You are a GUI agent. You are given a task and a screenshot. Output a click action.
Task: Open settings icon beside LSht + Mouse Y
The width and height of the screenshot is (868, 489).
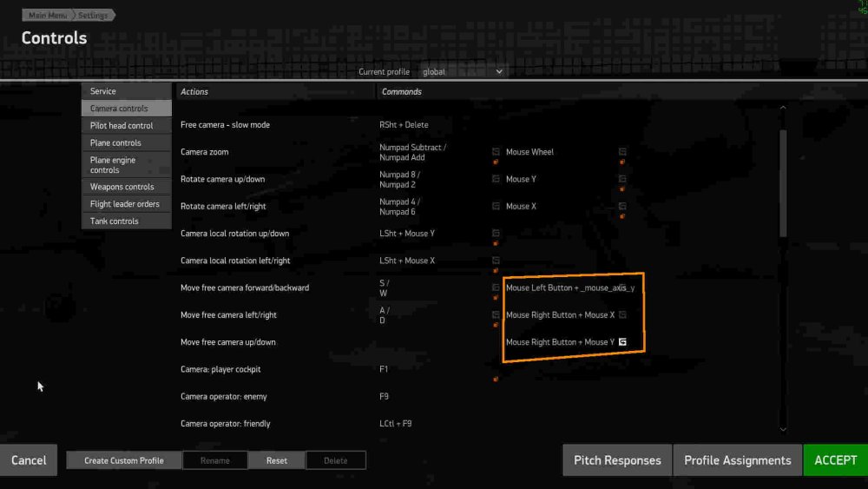click(x=496, y=233)
